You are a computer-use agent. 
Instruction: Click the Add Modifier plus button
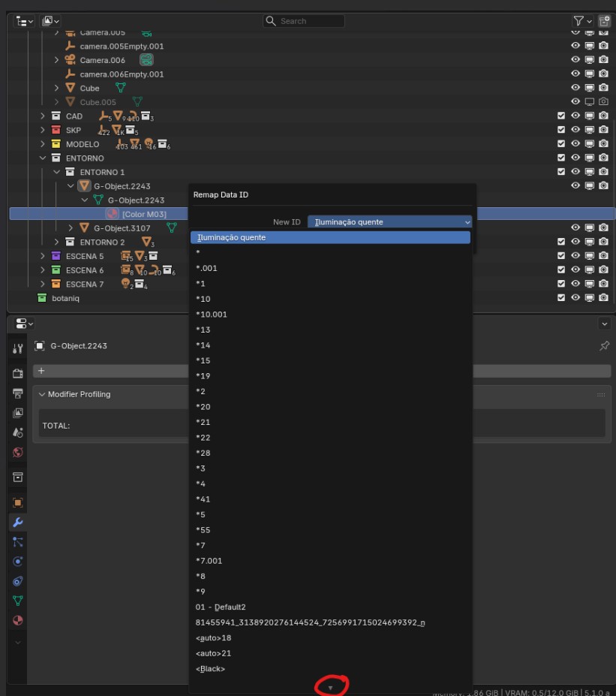click(x=41, y=371)
